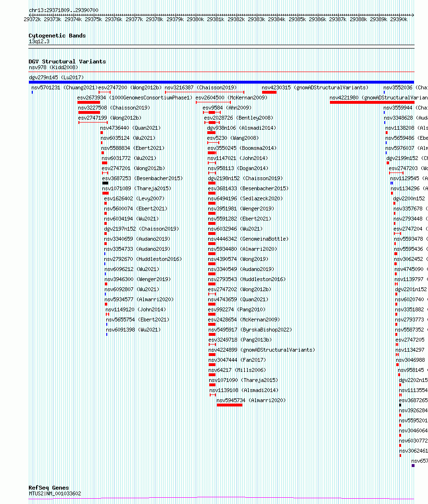Click nsv3047444 (Fan2017) label
Screen dimensions: 428x504
pyautogui.click(x=237, y=360)
